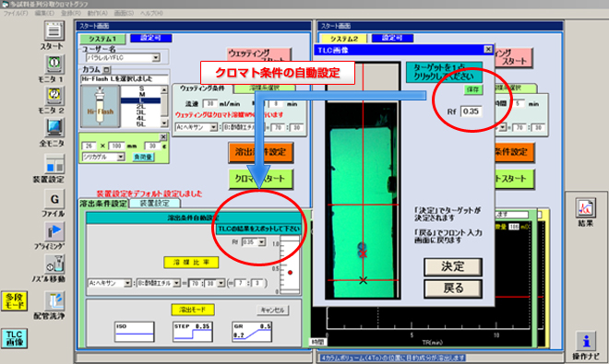609x364 pixels.
Task: Click the wetting 流速 ml/min field
Action: click(210, 103)
